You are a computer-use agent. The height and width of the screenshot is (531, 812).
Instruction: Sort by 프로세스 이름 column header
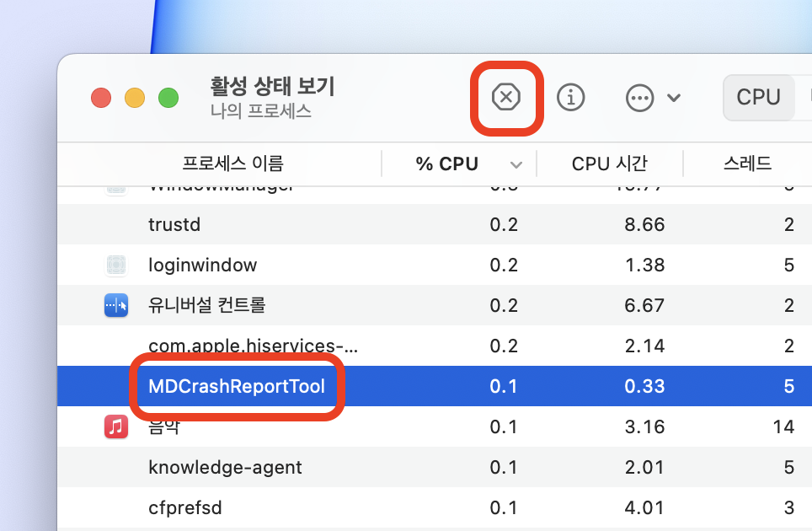(232, 164)
